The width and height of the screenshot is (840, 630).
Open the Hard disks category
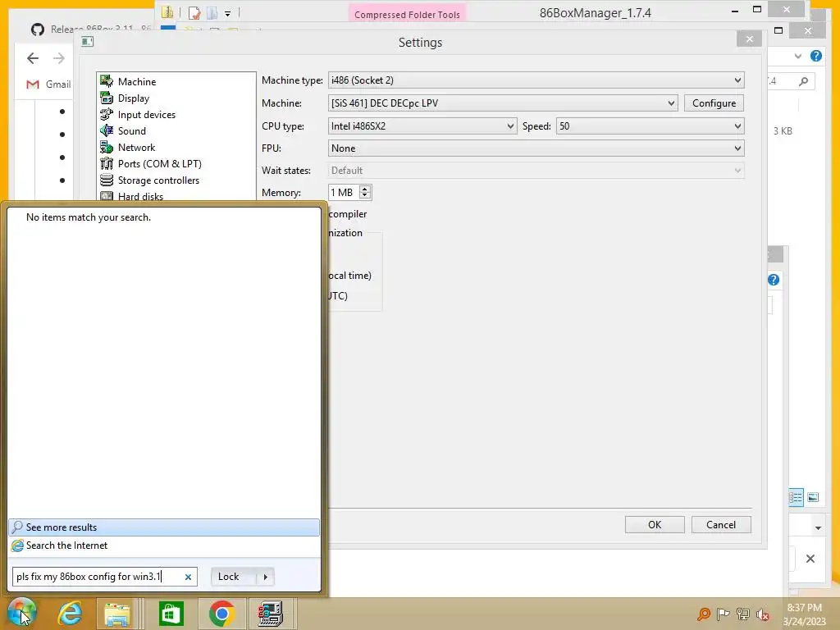[x=132, y=197]
